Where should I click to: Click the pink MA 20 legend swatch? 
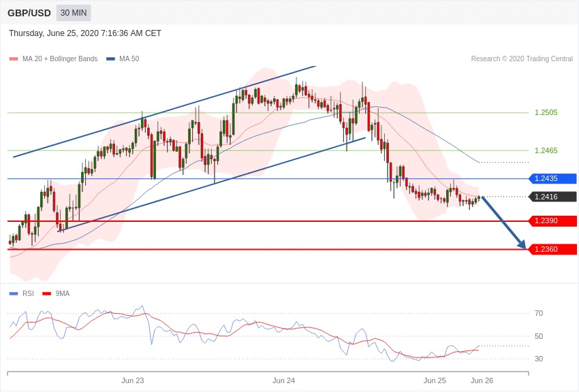(x=14, y=59)
